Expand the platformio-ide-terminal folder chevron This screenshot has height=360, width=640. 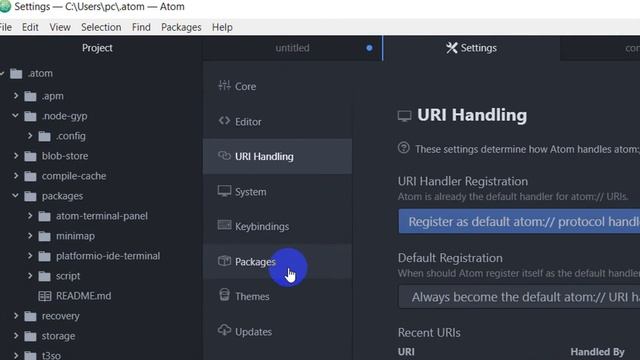point(30,256)
